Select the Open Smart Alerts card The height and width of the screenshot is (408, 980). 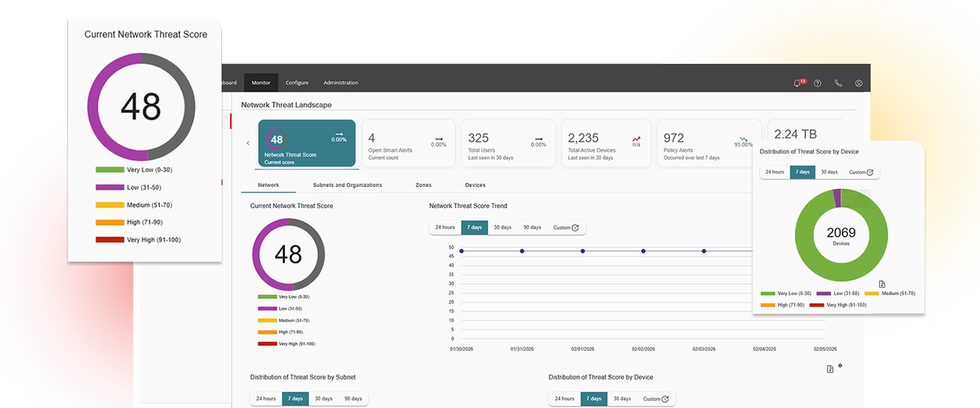click(408, 143)
